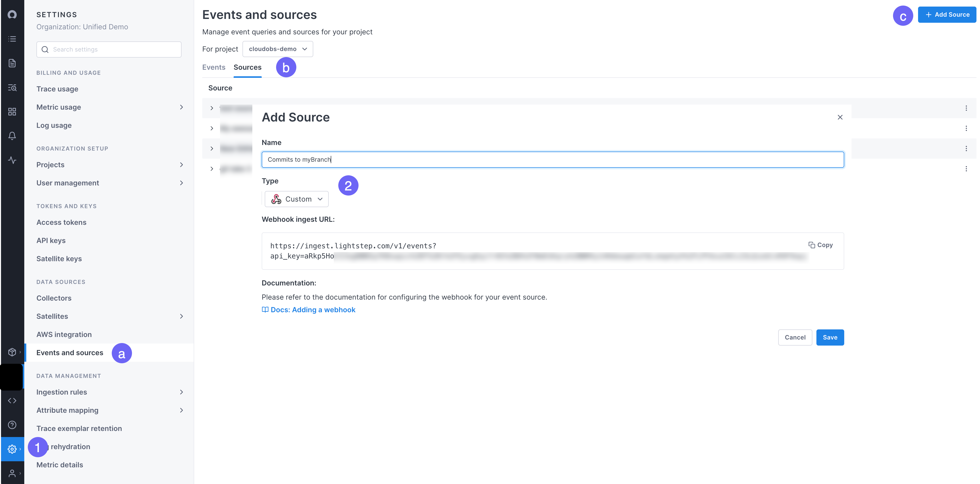Copy the webhook ingest URL
Viewport: 980px width, 484px height.
pos(820,245)
